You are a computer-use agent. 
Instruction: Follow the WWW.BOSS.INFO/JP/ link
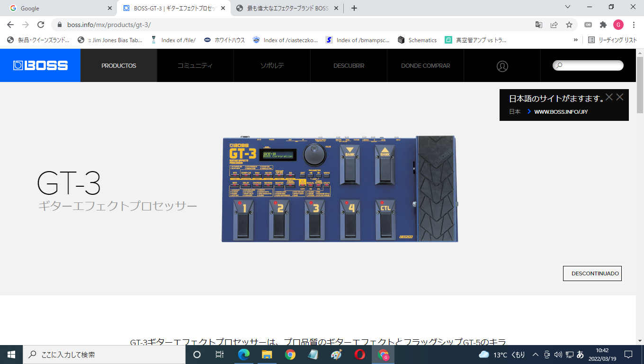click(561, 112)
